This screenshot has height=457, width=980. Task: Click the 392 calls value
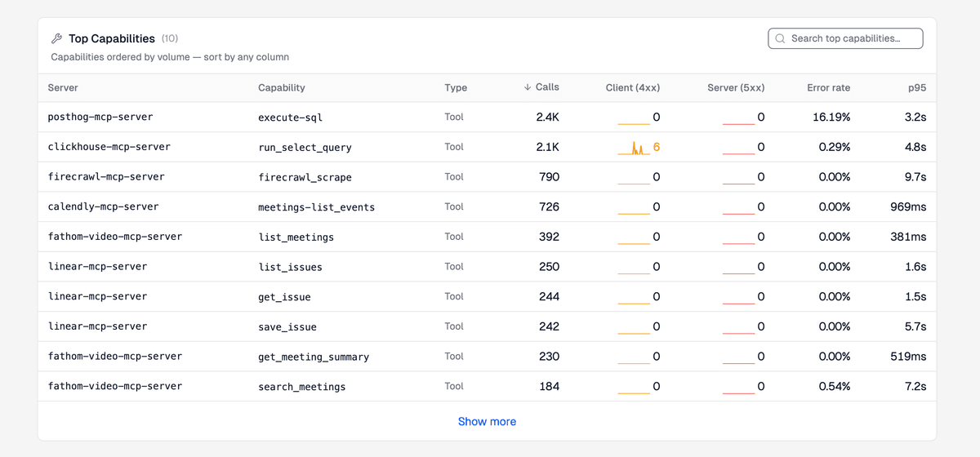click(x=550, y=236)
